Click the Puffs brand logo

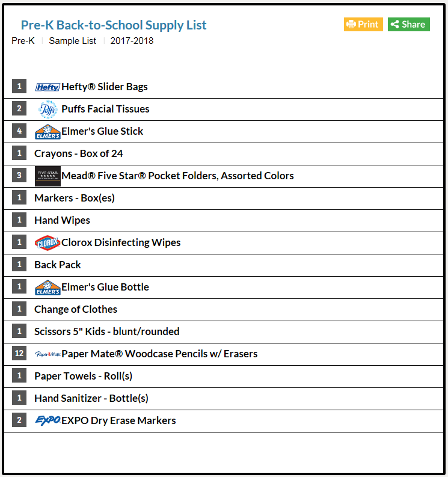[48, 109]
